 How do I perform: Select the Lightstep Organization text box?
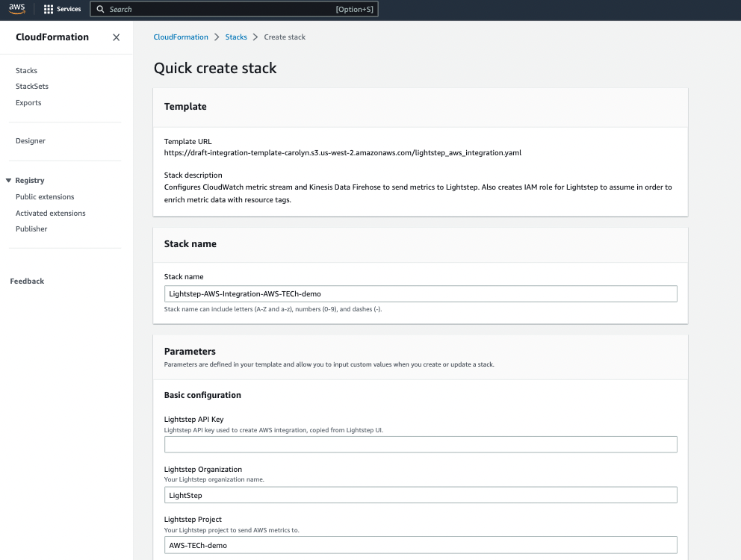(x=420, y=494)
